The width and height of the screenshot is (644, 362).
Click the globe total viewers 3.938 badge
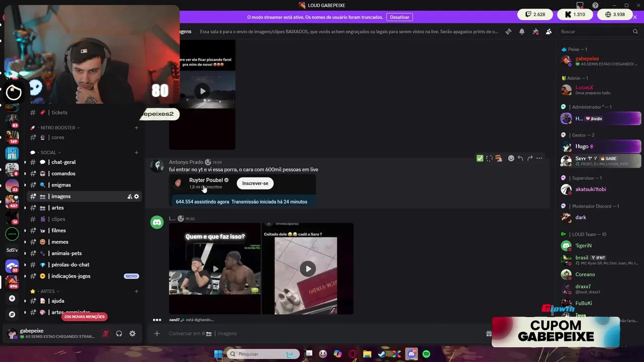point(615,15)
